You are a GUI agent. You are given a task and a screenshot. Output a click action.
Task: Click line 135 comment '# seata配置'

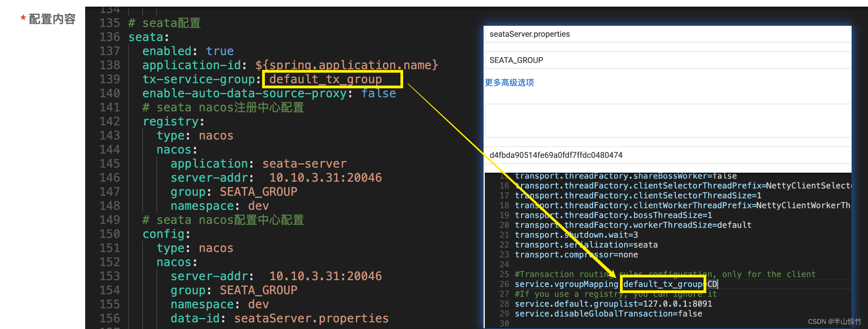tap(164, 23)
